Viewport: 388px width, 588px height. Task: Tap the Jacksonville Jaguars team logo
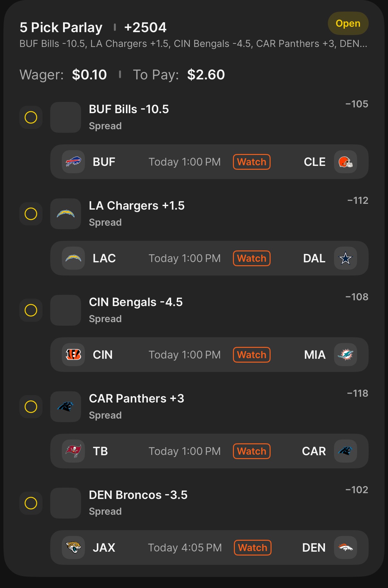(73, 547)
